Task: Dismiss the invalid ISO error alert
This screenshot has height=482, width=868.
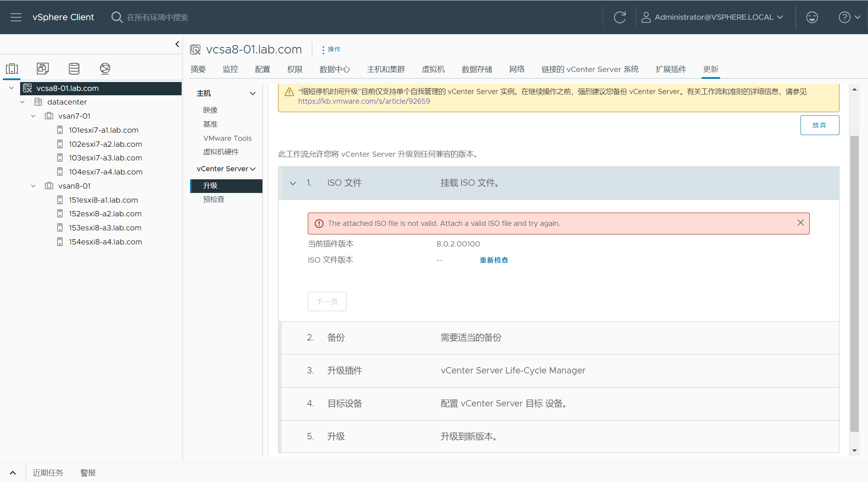Action: pyautogui.click(x=800, y=223)
